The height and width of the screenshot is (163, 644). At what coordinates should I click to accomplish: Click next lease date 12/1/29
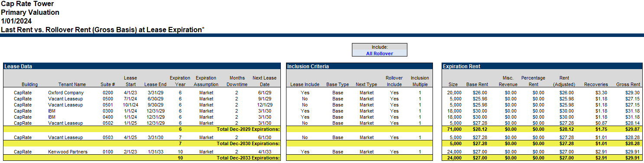point(264,105)
